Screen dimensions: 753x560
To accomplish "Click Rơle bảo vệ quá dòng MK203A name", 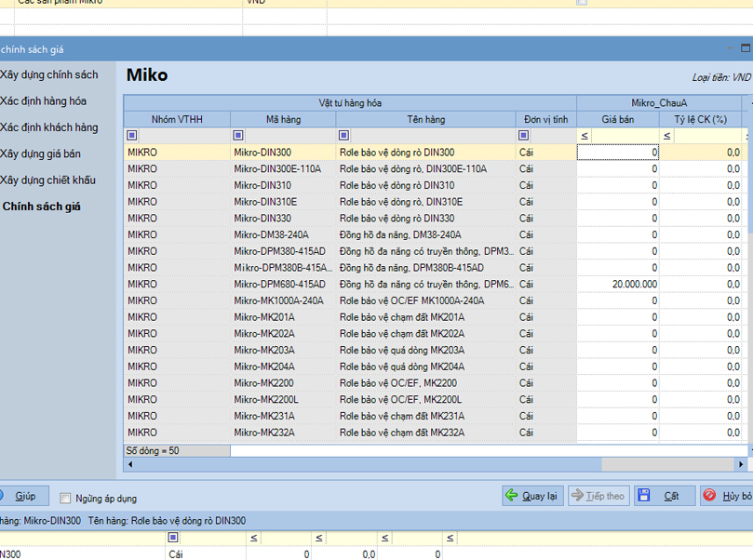I will pyautogui.click(x=402, y=351).
